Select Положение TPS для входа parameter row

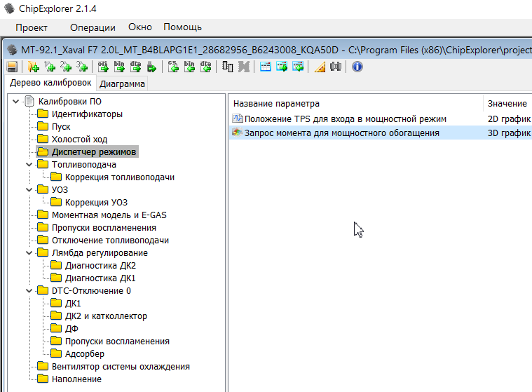tap(345, 119)
